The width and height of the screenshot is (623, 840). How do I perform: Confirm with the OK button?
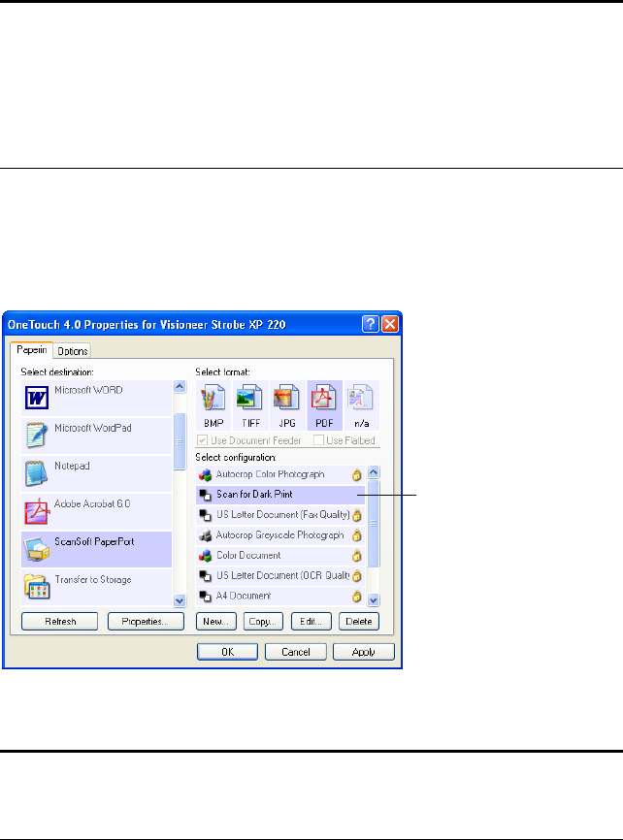227,652
